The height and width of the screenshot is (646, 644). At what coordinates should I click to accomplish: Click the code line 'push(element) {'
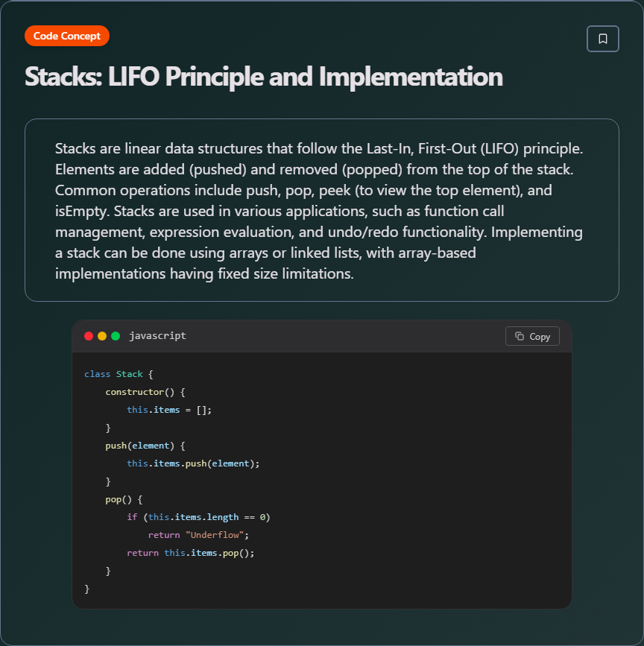[x=145, y=446]
